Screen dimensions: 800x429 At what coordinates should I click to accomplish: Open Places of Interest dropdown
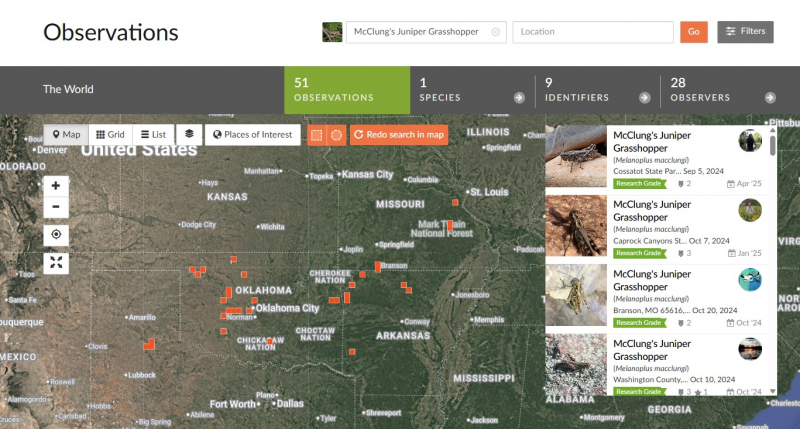click(x=253, y=135)
